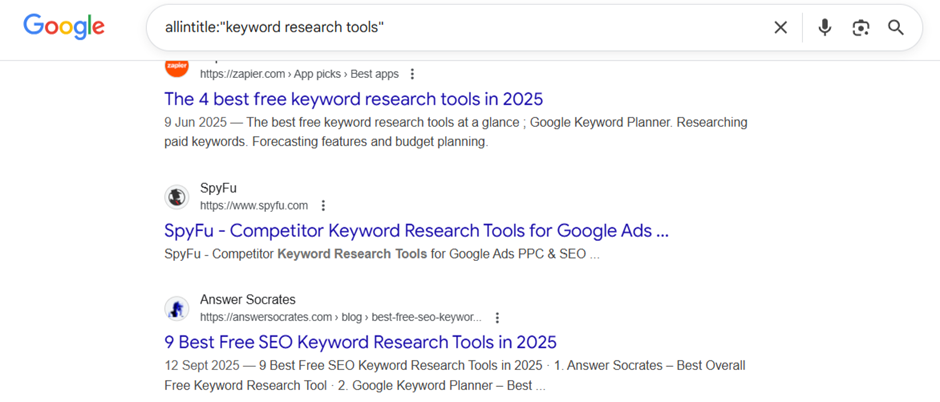Click the SpyFu favicon icon
This screenshot has width=940, height=402.
point(177,197)
